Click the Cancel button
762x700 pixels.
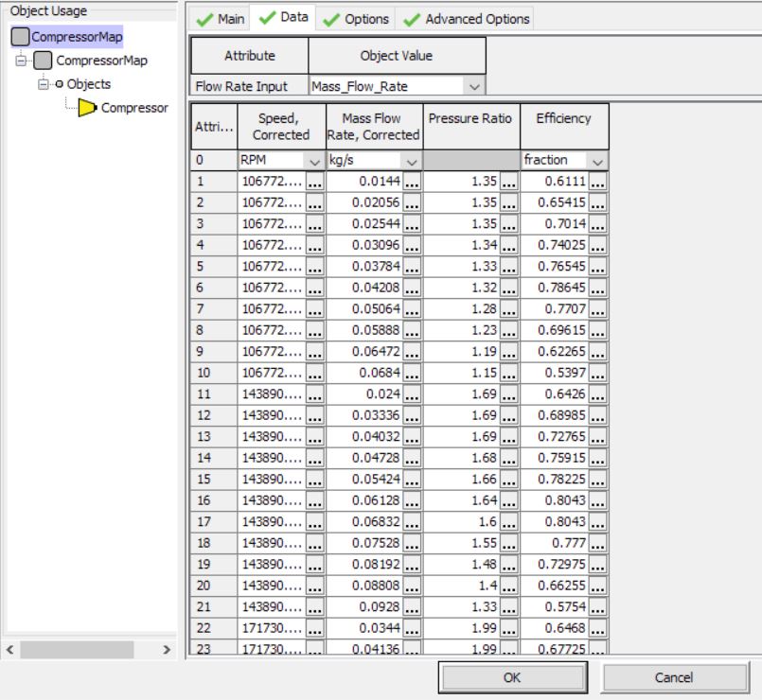[x=675, y=677]
